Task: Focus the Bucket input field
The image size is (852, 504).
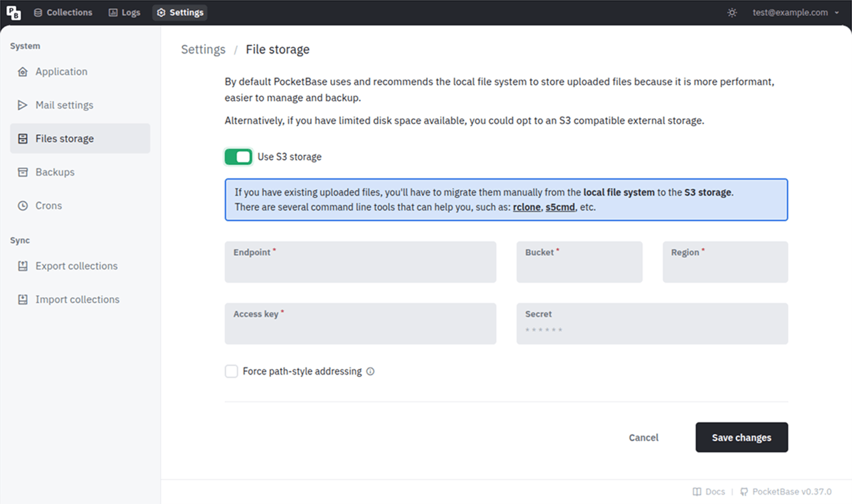Action: pos(580,262)
